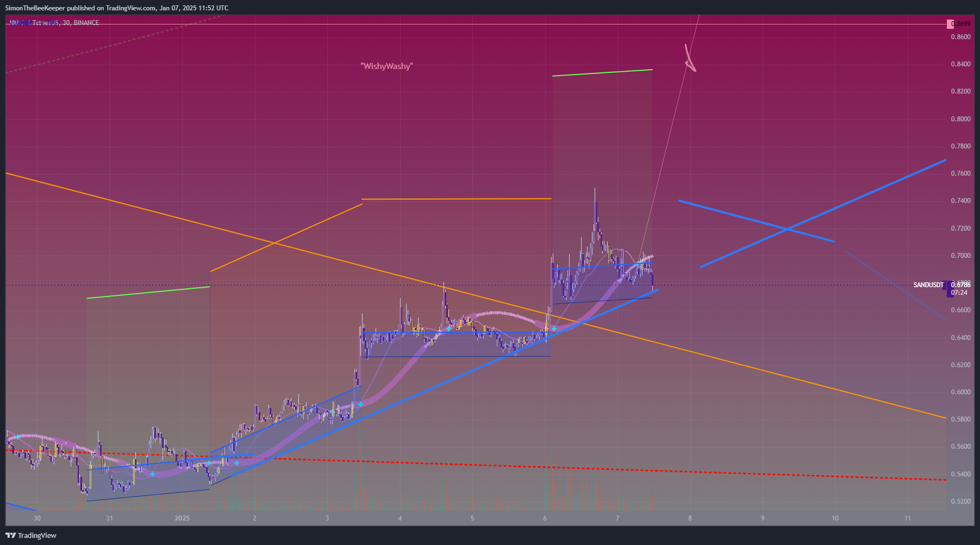Click the 0.6000 price axis label

960,392
